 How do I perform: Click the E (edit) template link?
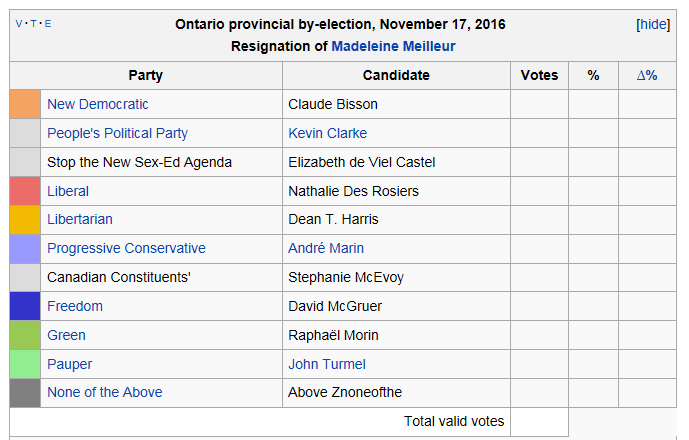[46, 24]
